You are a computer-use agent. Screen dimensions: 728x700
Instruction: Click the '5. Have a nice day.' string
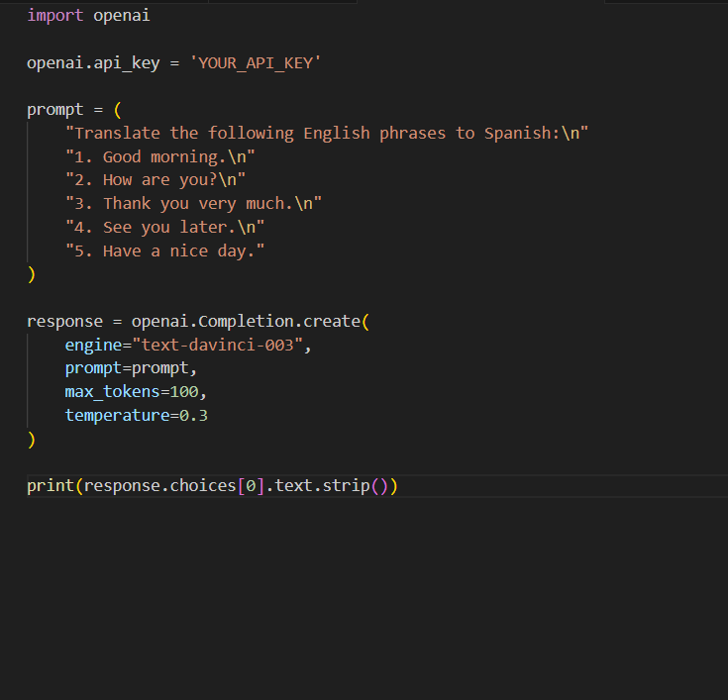pyautogui.click(x=164, y=251)
